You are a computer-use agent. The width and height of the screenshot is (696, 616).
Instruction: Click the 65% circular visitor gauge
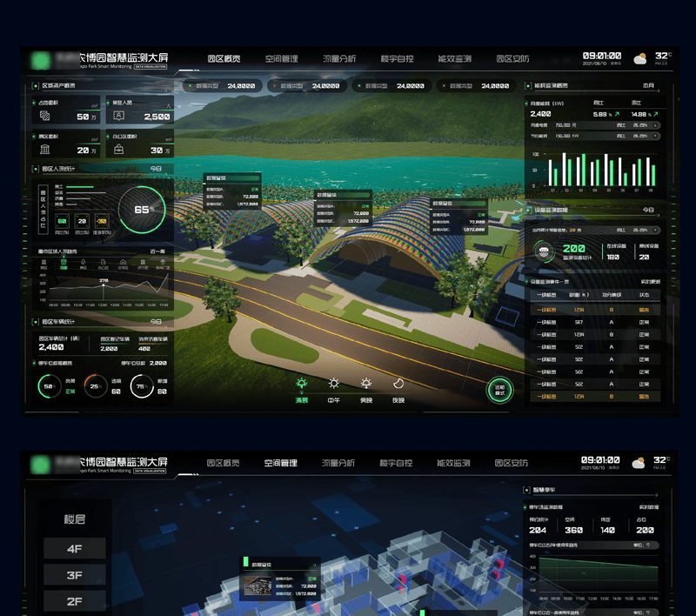click(x=141, y=210)
